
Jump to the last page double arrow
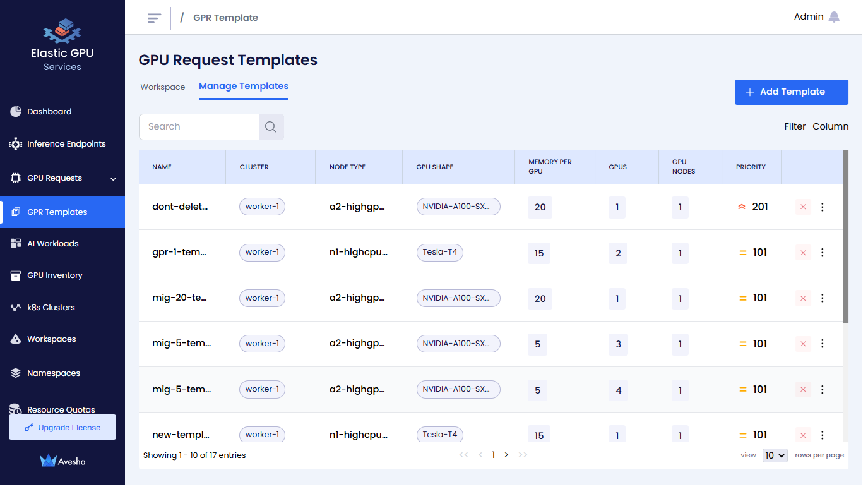coord(523,455)
